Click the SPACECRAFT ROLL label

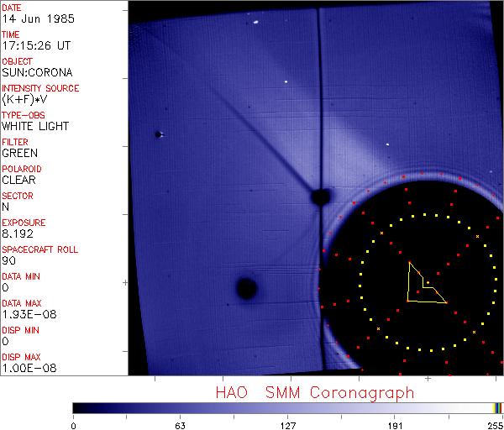40,249
